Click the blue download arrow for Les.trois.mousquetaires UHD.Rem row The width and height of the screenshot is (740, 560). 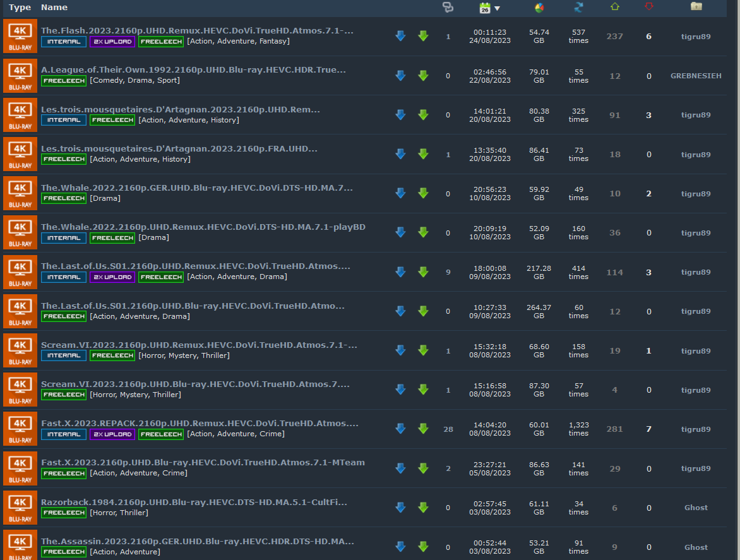point(401,115)
